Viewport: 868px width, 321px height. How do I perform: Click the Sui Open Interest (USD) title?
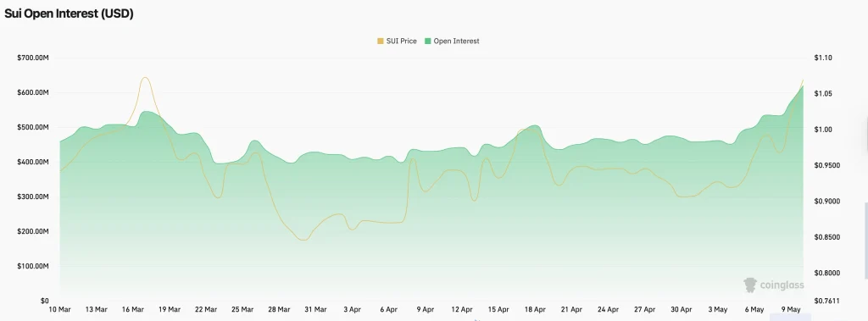(70, 14)
